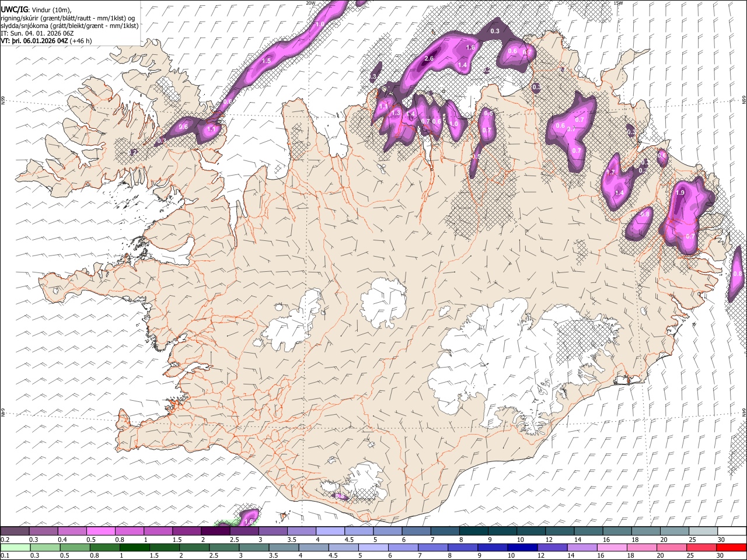Viewport: 747px width, 560px height.
Task: Click the UWC/IG title text
Action: [13, 9]
